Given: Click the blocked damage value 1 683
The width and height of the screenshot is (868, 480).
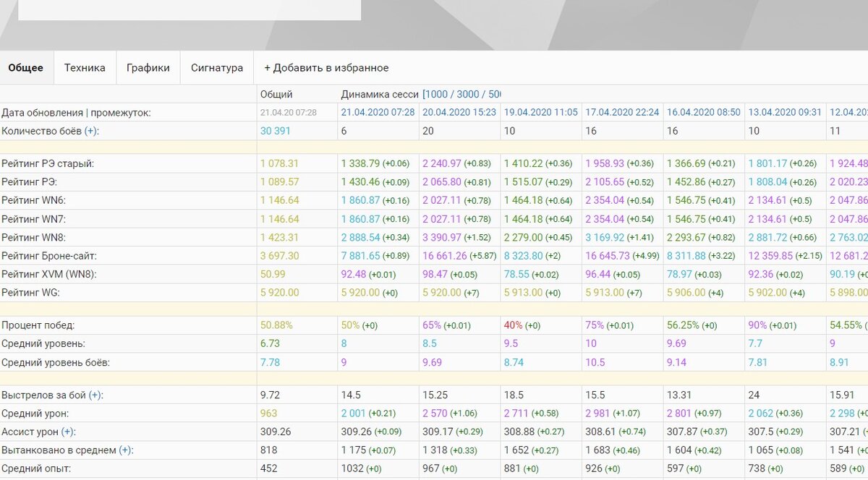Looking at the screenshot, I should tap(598, 450).
